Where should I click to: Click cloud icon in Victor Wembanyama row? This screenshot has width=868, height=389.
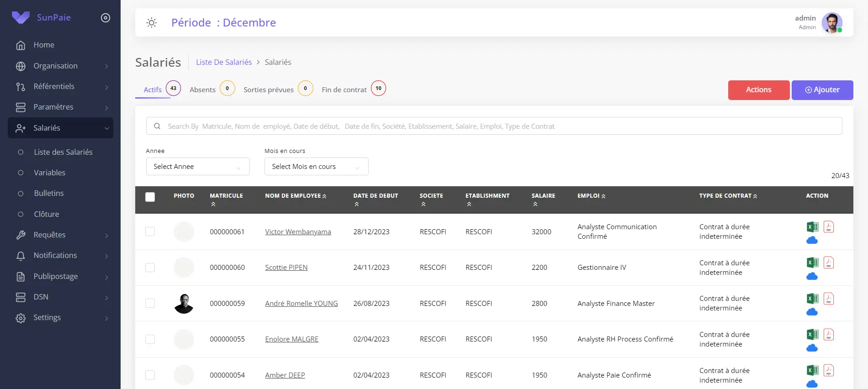812,240
